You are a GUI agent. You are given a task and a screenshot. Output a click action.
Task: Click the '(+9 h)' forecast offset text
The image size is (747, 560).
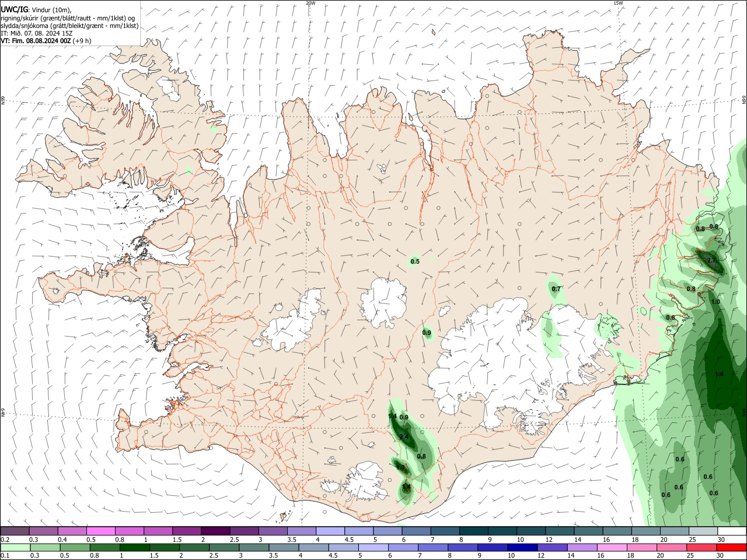click(82, 41)
